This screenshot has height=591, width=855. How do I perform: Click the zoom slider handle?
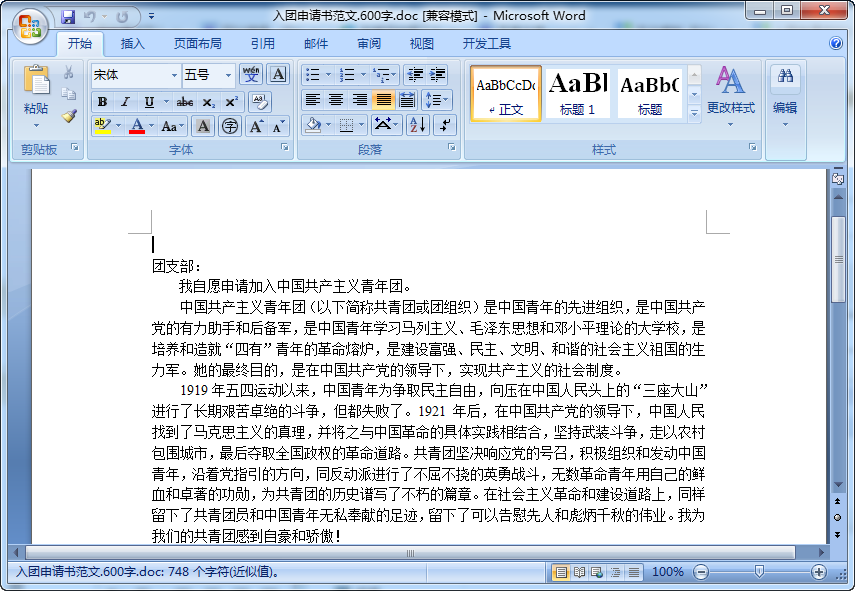coord(758,571)
